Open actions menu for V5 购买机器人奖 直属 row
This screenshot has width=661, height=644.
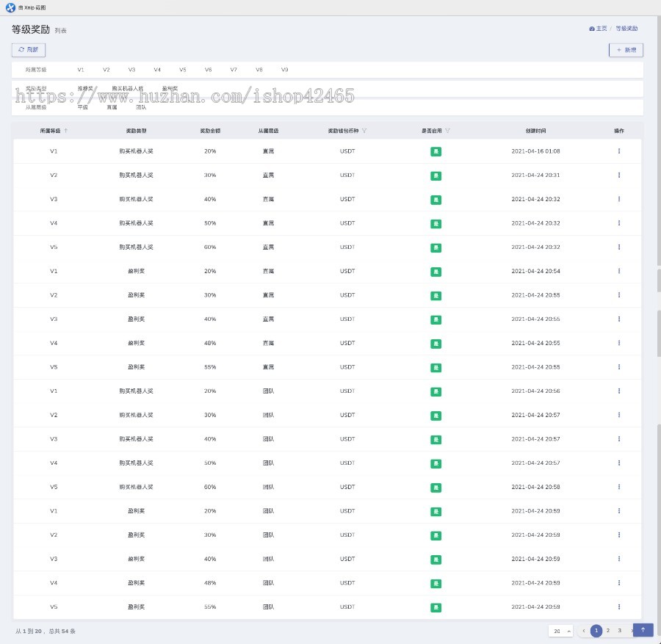click(619, 247)
